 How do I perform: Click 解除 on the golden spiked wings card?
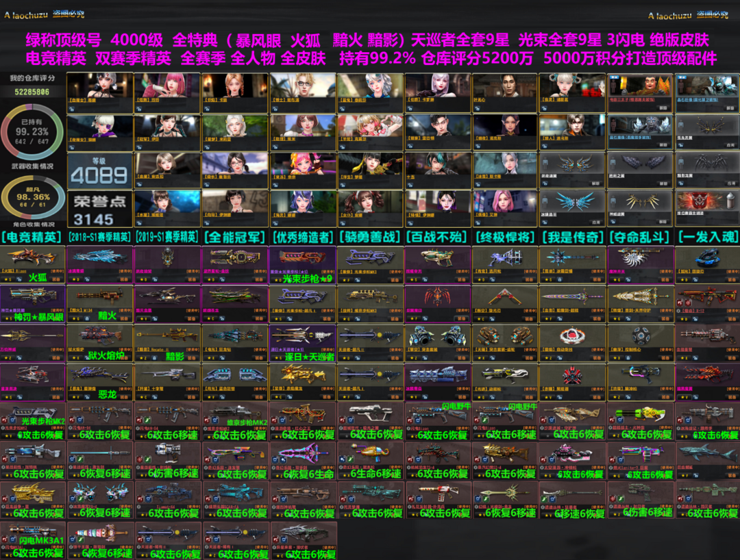coord(663,222)
